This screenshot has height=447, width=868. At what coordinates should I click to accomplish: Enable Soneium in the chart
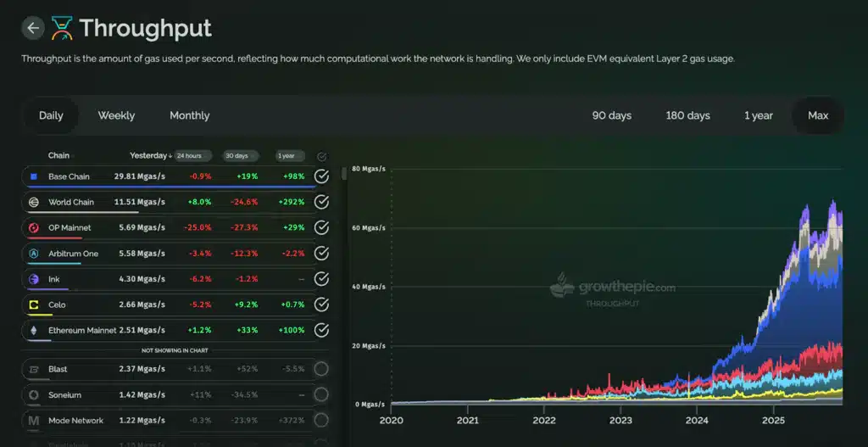321,395
